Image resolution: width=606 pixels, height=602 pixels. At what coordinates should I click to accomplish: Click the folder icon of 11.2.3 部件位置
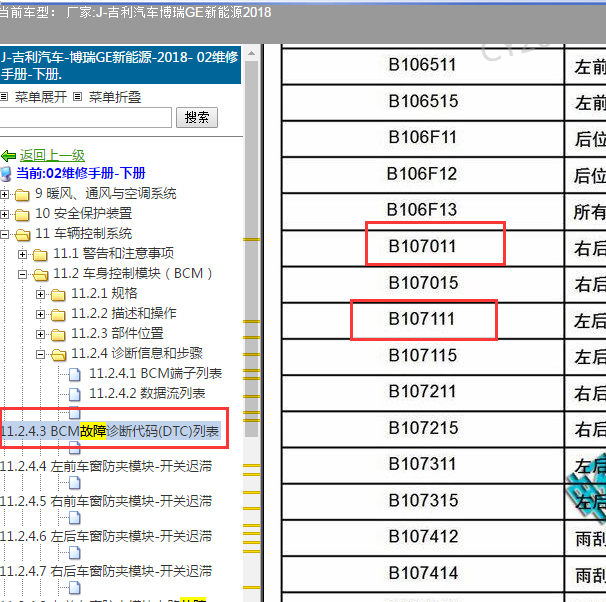pyautogui.click(x=58, y=335)
